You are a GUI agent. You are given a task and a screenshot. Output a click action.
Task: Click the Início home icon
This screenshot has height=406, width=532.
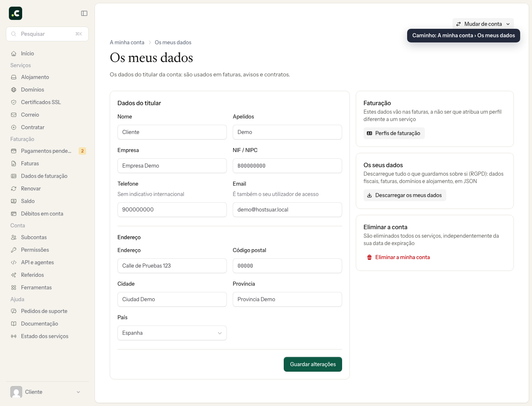click(x=14, y=54)
